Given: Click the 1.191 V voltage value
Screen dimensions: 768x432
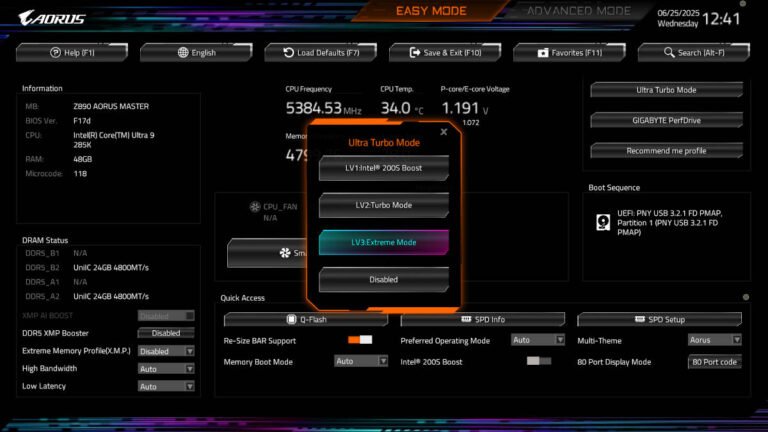Looking at the screenshot, I should point(460,108).
